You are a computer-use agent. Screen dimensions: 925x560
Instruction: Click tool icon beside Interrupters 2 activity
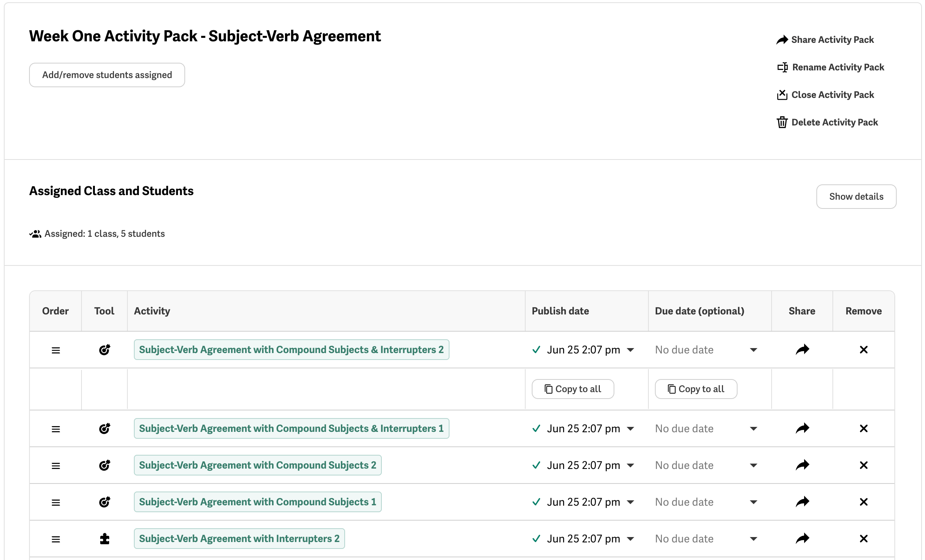104,539
